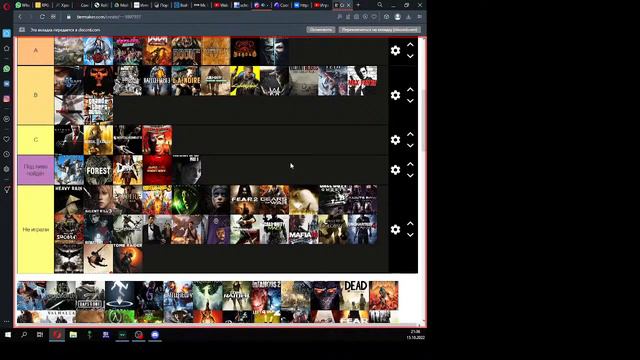Move tier C down with its arrow
The height and width of the screenshot is (360, 640).
[x=410, y=146]
